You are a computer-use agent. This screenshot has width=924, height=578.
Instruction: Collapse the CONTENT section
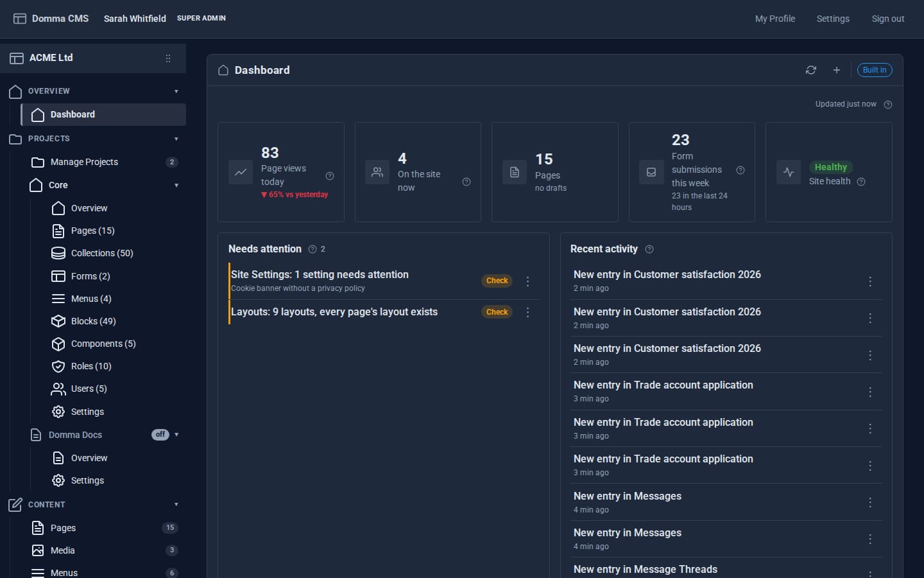(x=176, y=505)
